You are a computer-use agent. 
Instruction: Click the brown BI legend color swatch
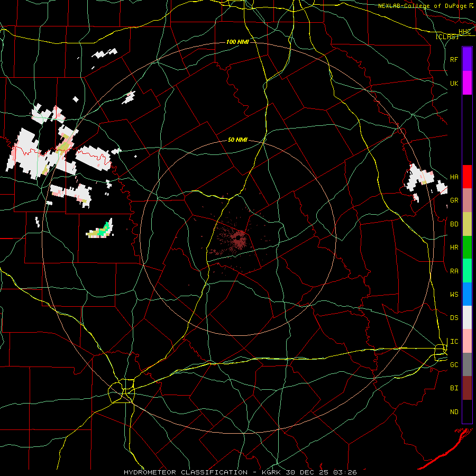tap(467, 388)
